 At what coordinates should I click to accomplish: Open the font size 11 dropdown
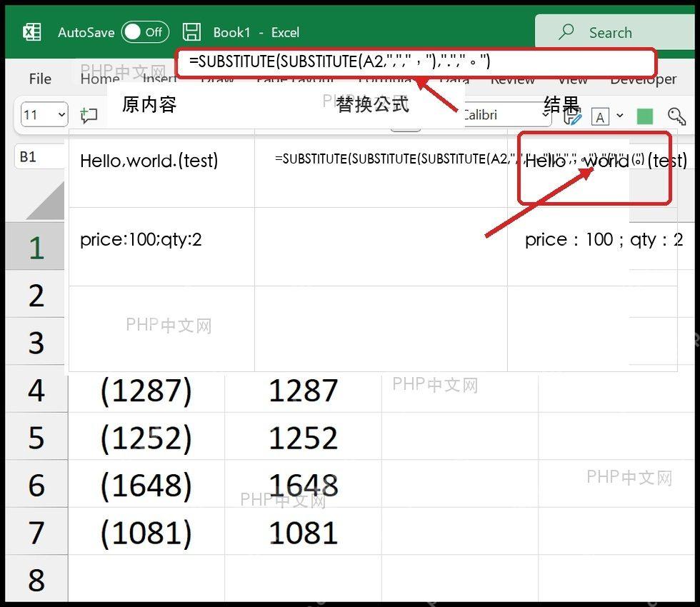tap(44, 115)
